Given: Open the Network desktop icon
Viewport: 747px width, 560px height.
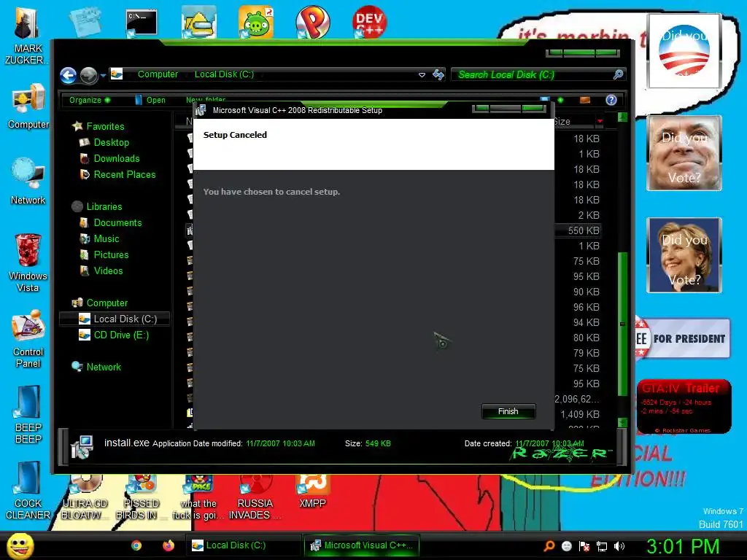Looking at the screenshot, I should (x=28, y=182).
